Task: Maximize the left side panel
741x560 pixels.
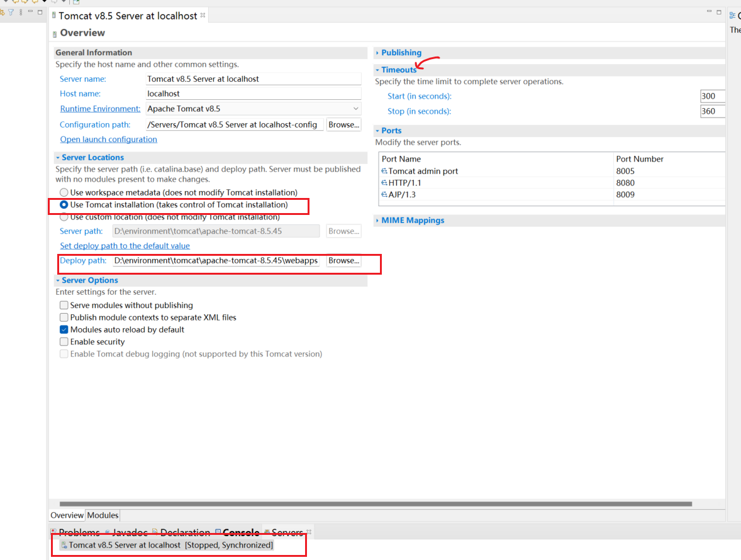Action: (x=40, y=12)
